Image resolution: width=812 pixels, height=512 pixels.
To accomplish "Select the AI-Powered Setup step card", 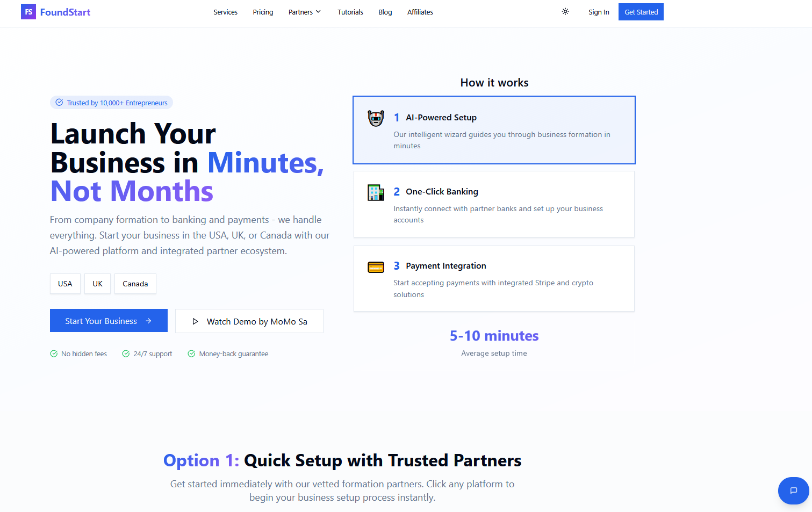I will (x=494, y=130).
